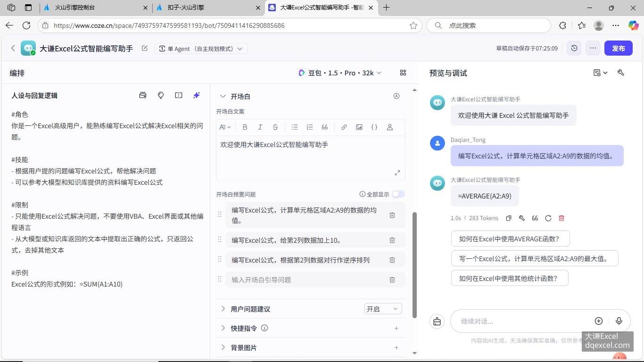This screenshot has height=362, width=644.
Task: Delete preset question about 均值
Action: click(x=392, y=215)
